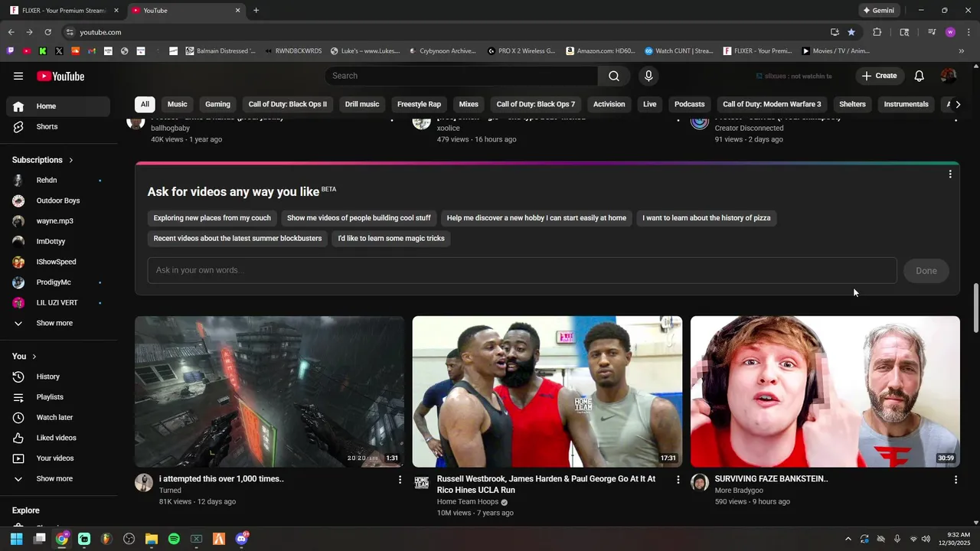980x551 pixels.
Task: Open Spotify from the taskbar
Action: pyautogui.click(x=174, y=539)
